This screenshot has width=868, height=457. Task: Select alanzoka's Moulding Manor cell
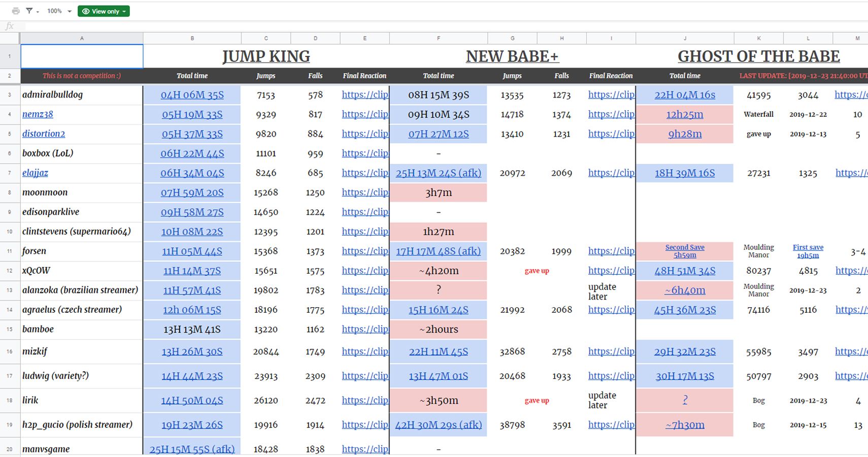(x=758, y=290)
